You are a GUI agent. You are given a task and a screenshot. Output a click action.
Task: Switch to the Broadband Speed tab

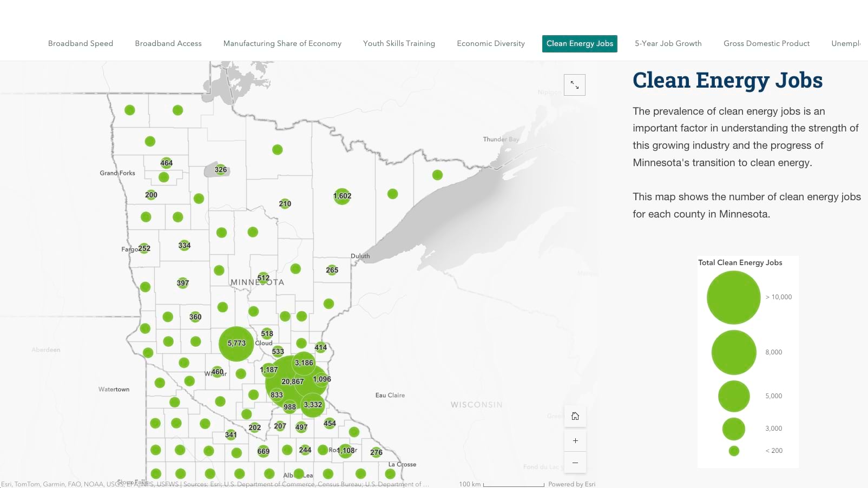pyautogui.click(x=80, y=43)
